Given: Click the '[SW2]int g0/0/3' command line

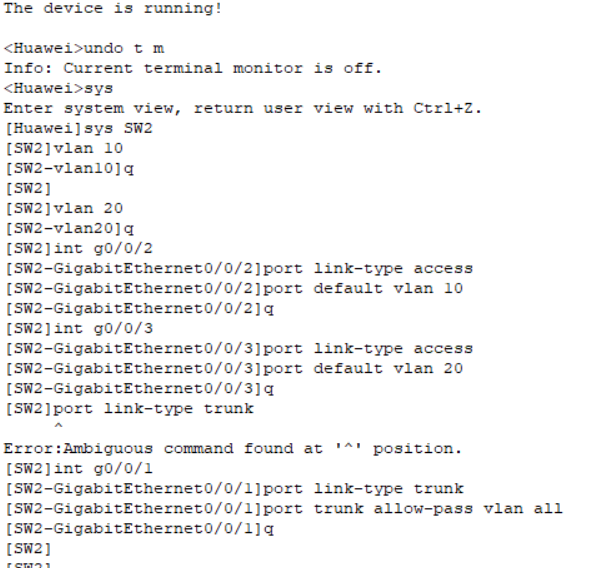Looking at the screenshot, I should (79, 329).
